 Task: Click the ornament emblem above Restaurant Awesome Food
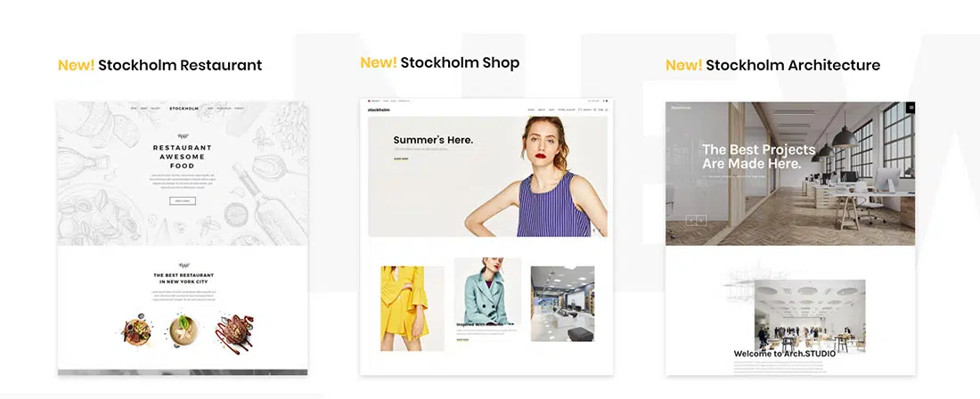click(x=183, y=135)
